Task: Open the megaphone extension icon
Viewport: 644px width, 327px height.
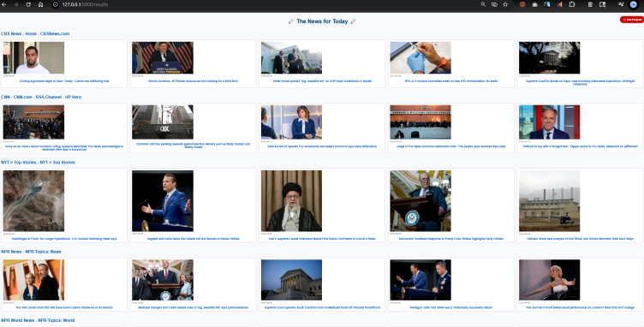Action: [x=559, y=4]
